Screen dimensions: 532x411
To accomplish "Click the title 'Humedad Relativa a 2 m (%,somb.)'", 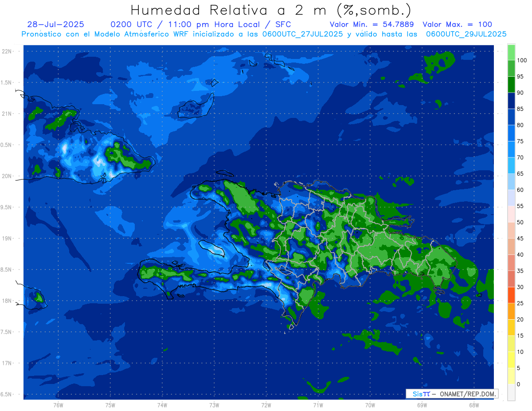I will coord(271,10).
